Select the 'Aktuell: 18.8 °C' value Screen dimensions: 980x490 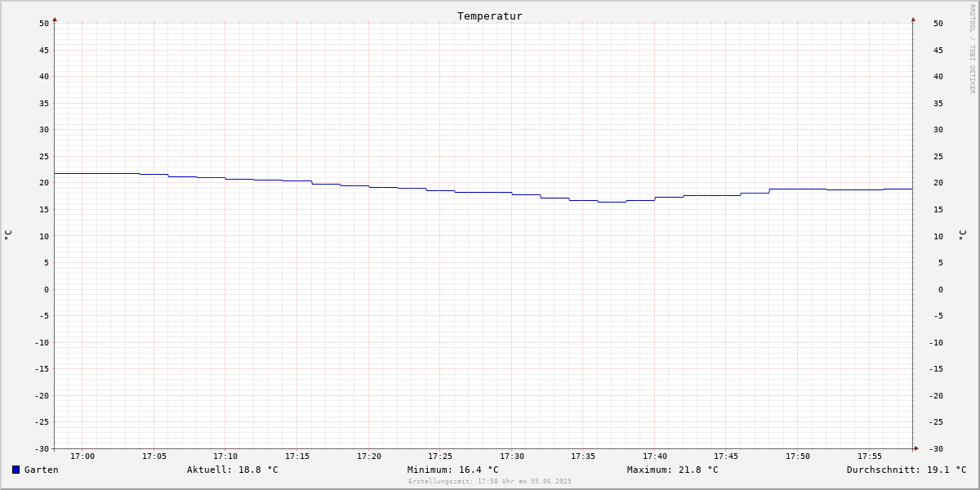(x=233, y=470)
